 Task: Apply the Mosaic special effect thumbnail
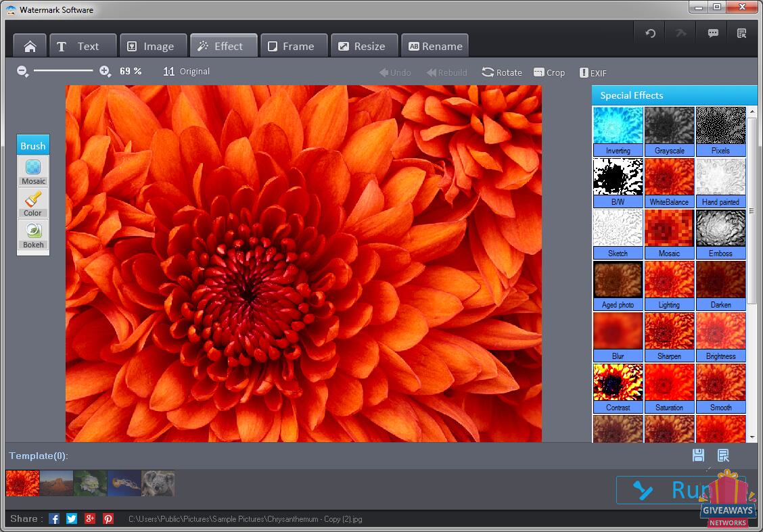point(670,234)
